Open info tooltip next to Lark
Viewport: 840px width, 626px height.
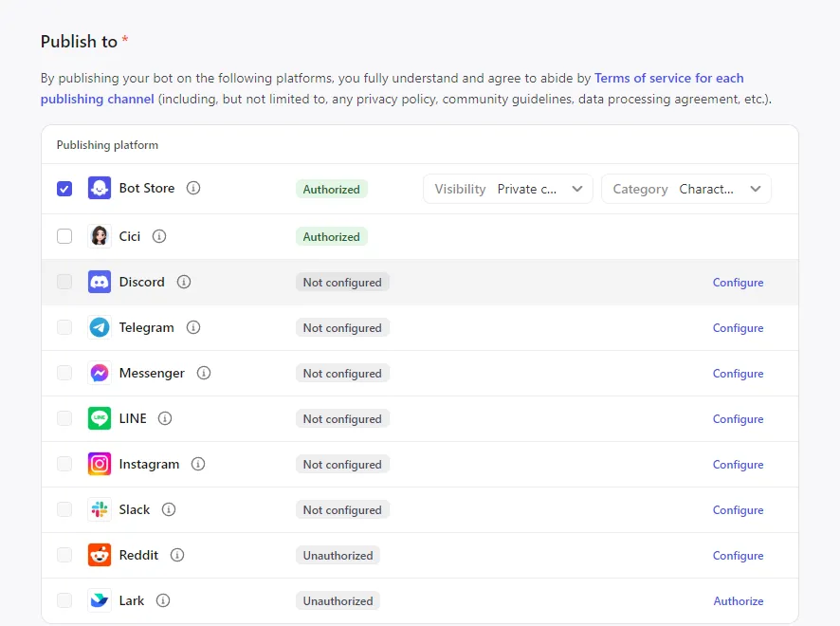[163, 600]
